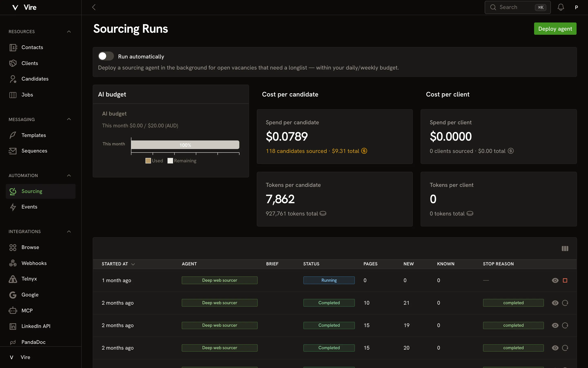The width and height of the screenshot is (588, 368).
Task: Open the notifications bell
Action: coord(561,7)
